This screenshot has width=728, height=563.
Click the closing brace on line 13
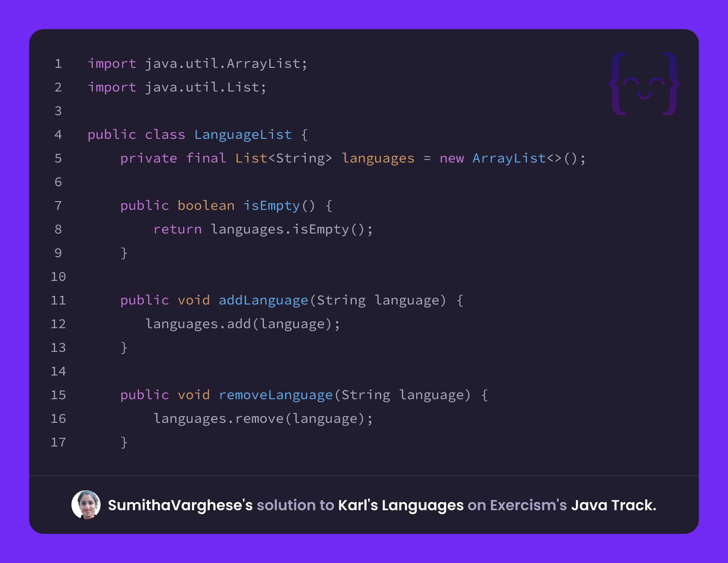[124, 348]
